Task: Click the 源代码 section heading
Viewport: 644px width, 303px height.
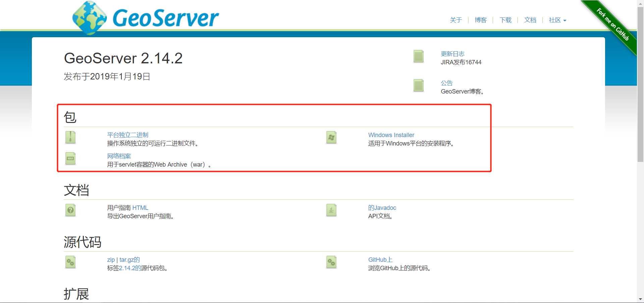Action: (83, 242)
